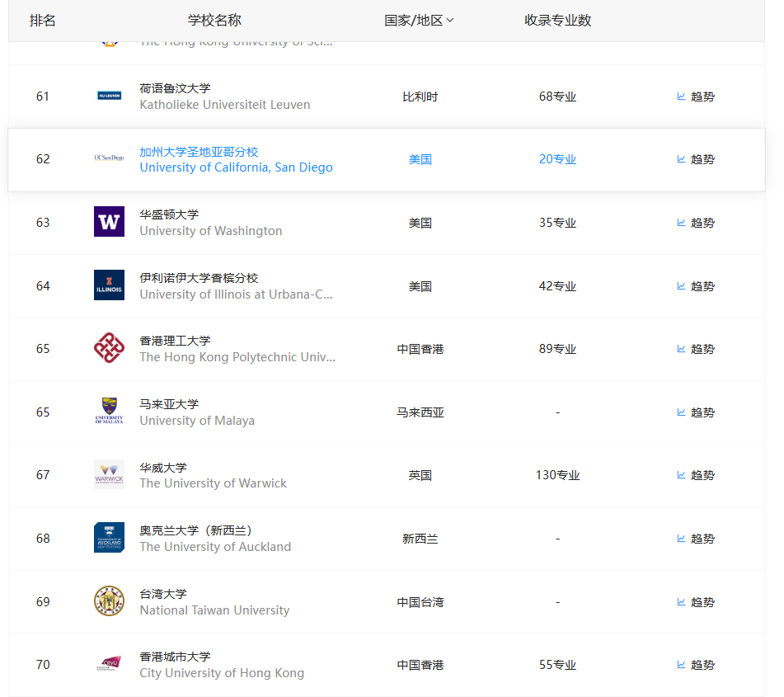Image resolution: width=784 pixels, height=697 pixels.
Task: Click the University of Auckland logo
Action: click(x=109, y=537)
